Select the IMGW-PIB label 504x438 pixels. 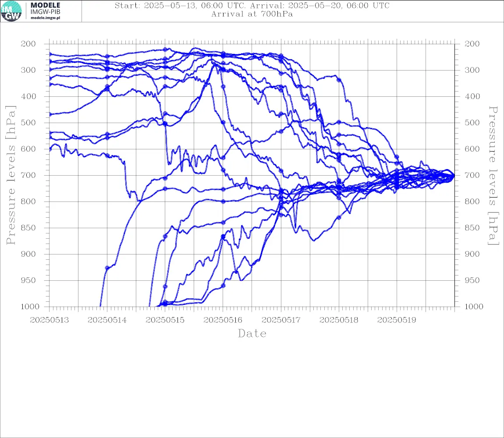click(45, 12)
